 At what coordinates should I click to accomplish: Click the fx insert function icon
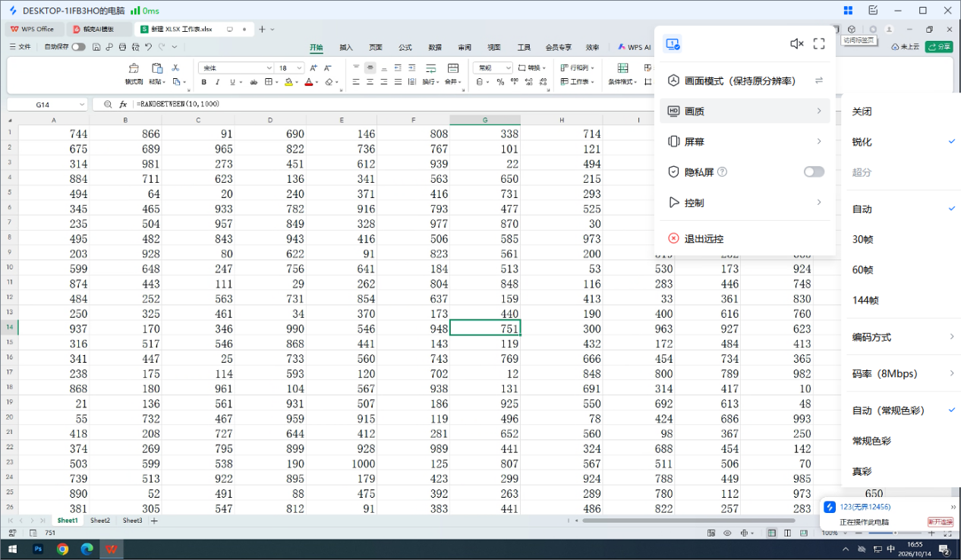pos(123,104)
